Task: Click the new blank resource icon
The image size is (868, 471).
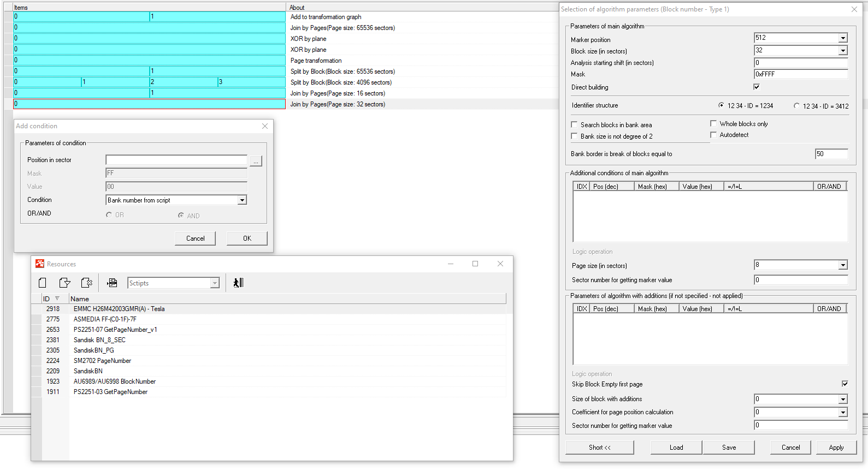Action: 43,283
